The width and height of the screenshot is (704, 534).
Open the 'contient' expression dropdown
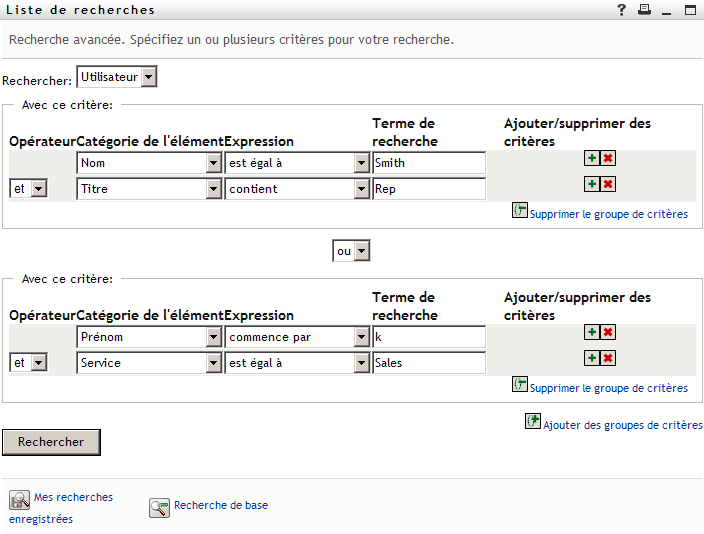point(361,189)
